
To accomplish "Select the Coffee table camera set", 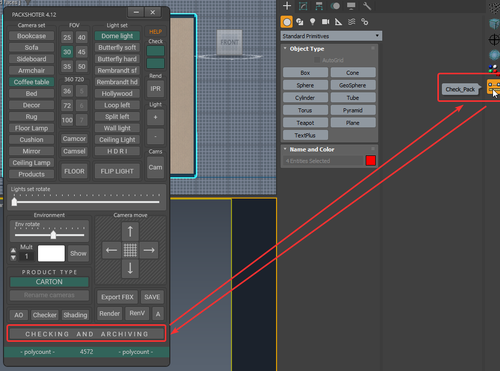I will pyautogui.click(x=31, y=82).
